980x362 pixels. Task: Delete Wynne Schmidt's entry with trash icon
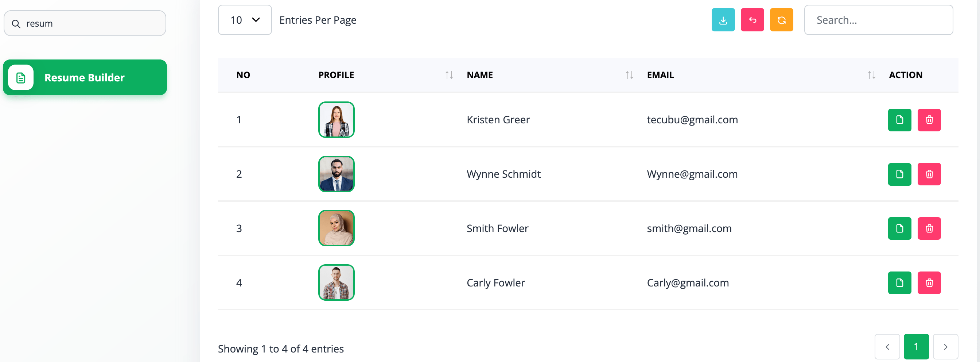point(929,174)
